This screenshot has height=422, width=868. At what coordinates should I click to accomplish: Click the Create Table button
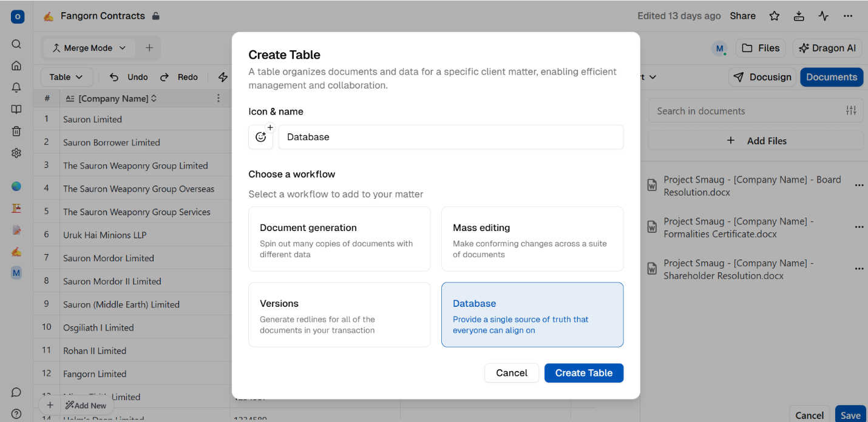[x=584, y=373]
